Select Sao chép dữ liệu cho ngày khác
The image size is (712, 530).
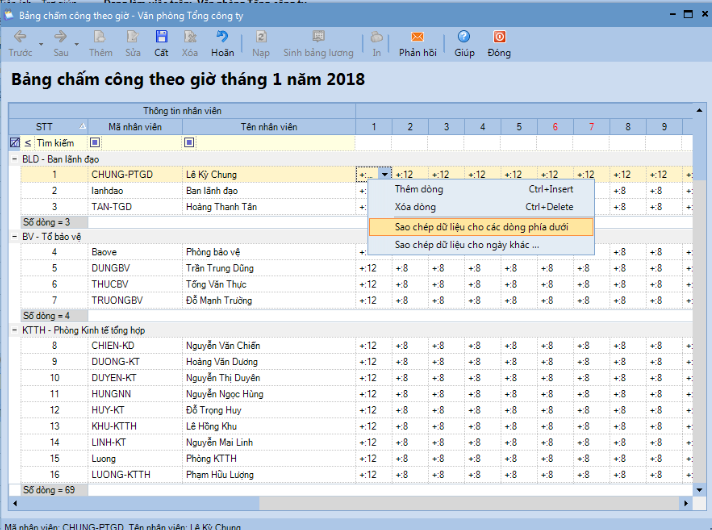[x=481, y=245]
